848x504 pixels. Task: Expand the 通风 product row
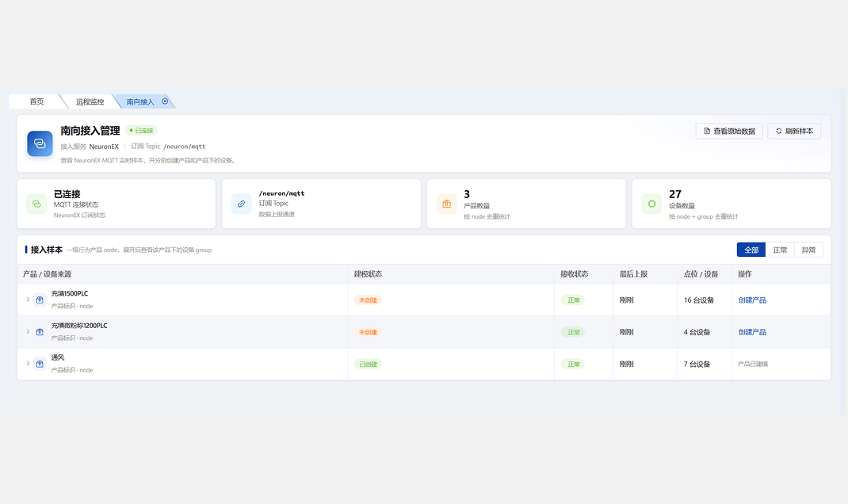click(x=28, y=364)
